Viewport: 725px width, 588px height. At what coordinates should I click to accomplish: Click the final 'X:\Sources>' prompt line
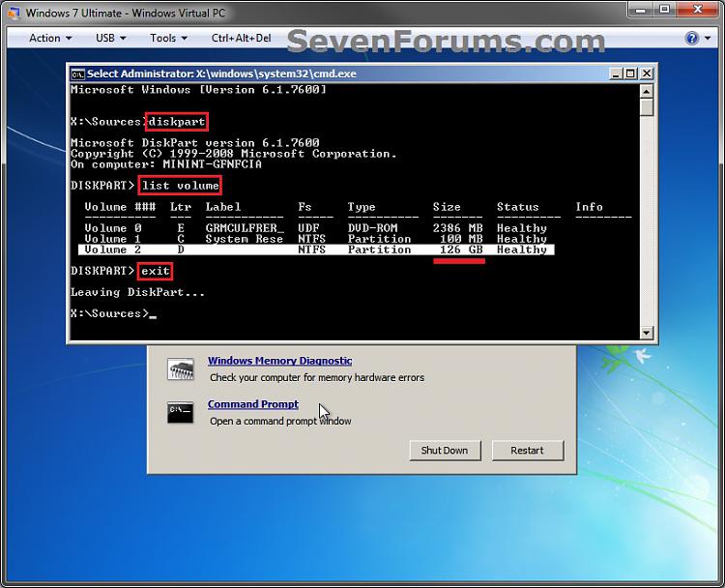coord(113,313)
